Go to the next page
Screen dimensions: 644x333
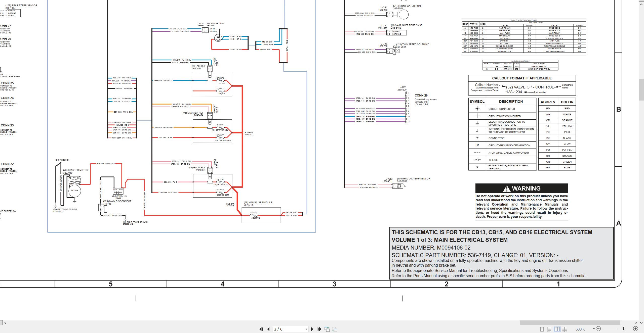(312, 329)
